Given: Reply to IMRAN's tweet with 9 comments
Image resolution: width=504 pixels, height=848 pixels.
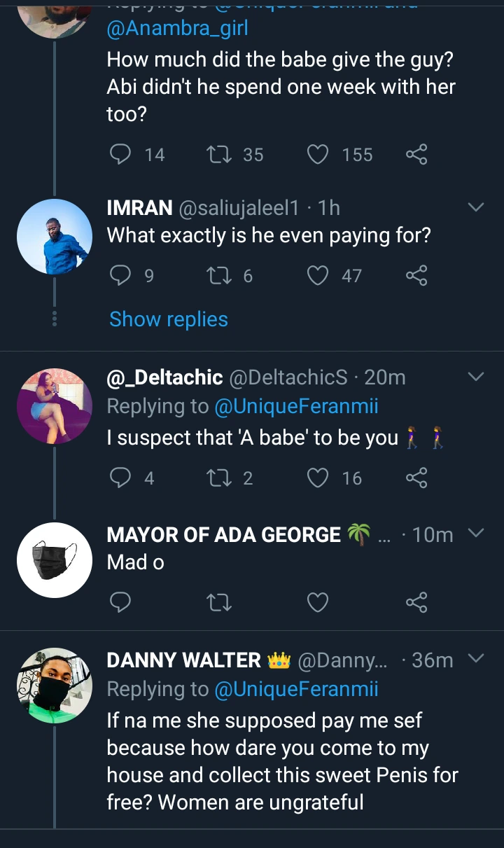Looking at the screenshot, I should [121, 276].
